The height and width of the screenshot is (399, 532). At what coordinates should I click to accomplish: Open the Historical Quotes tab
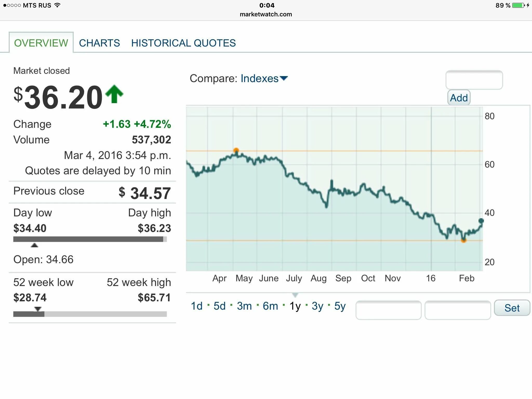183,43
